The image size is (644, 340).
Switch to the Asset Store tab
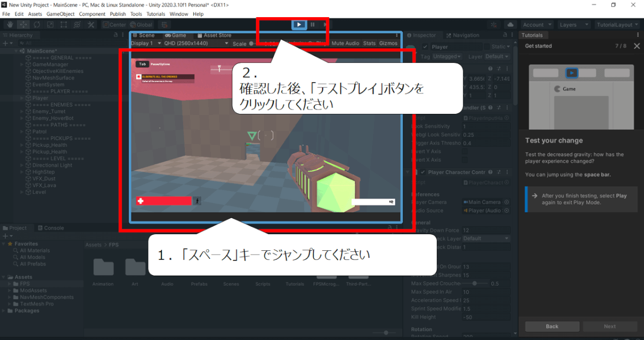[x=214, y=35]
